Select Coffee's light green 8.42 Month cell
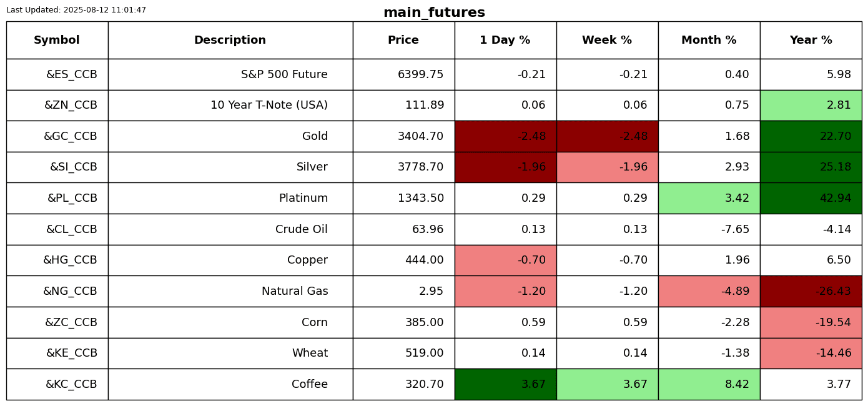 (709, 384)
